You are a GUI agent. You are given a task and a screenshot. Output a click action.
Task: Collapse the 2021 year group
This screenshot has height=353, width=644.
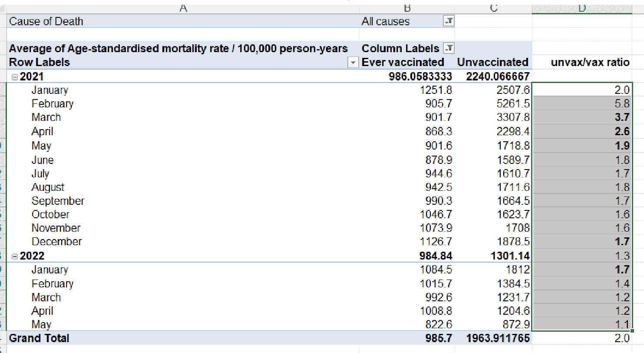coord(15,77)
